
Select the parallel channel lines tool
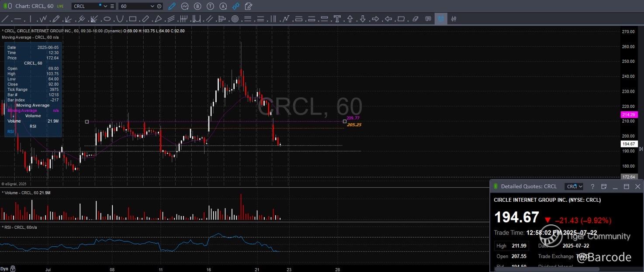pos(209,19)
